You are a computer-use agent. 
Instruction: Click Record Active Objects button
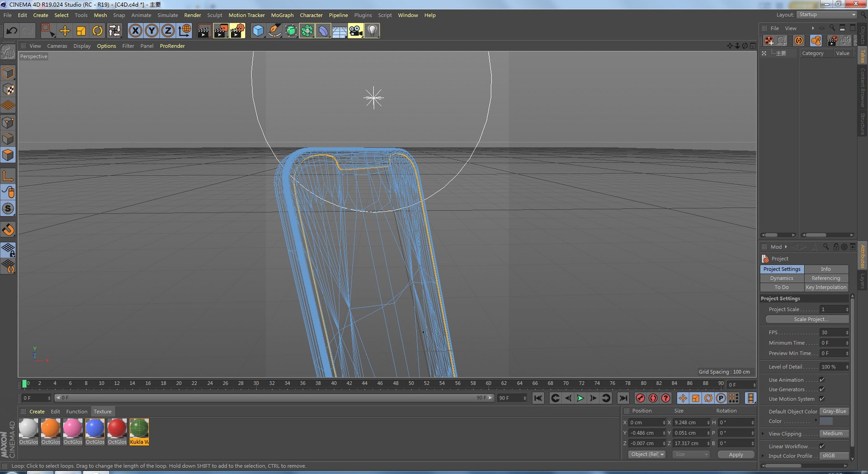(640, 398)
